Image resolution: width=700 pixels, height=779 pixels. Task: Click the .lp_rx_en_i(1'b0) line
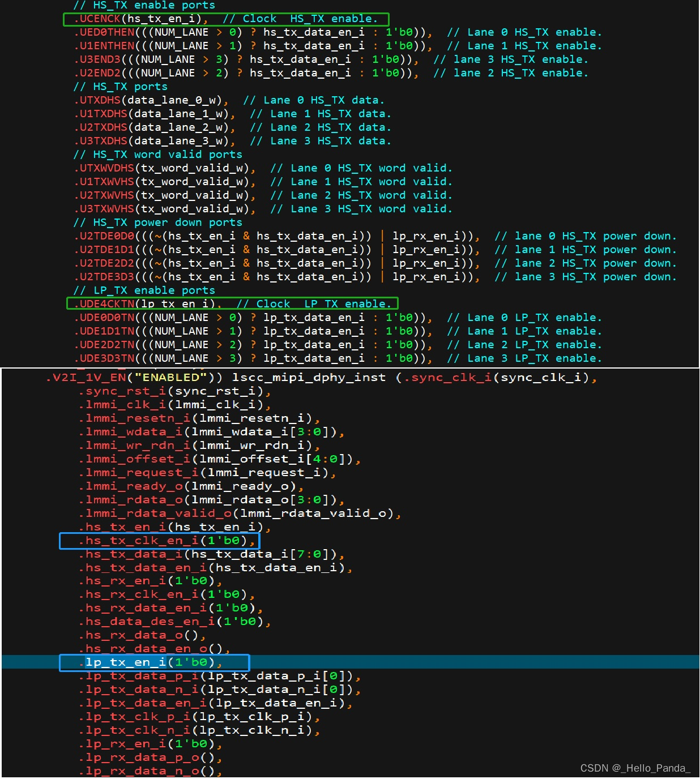click(x=150, y=744)
